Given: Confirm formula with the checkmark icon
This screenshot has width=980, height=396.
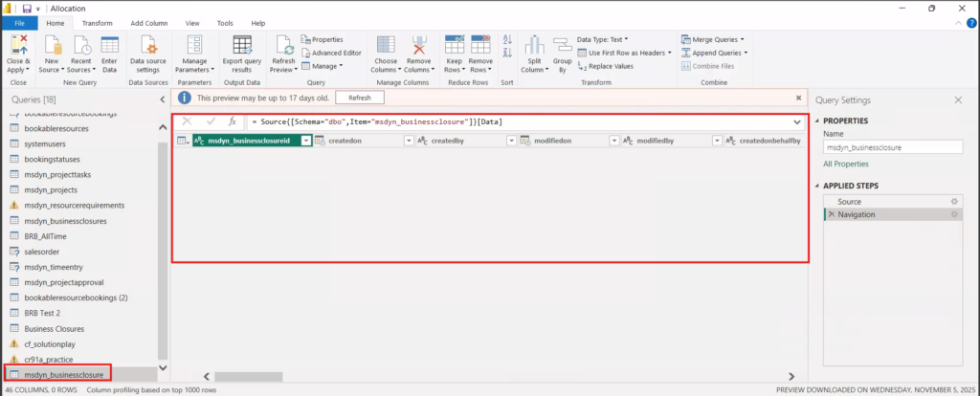Looking at the screenshot, I should 211,121.
